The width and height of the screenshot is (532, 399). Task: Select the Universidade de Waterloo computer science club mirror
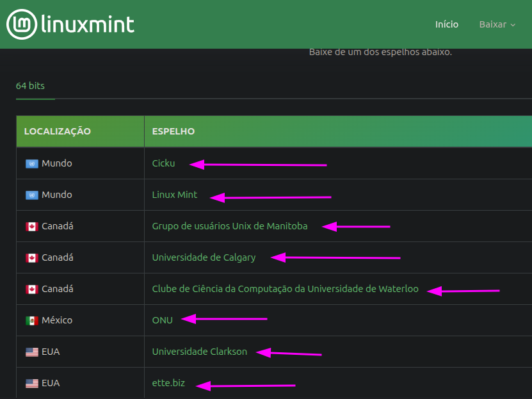285,289
